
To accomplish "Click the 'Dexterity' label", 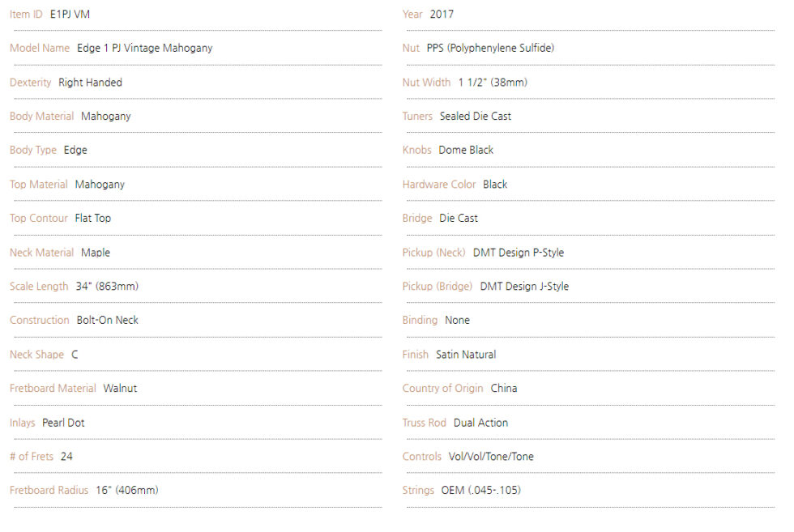I will point(31,83).
